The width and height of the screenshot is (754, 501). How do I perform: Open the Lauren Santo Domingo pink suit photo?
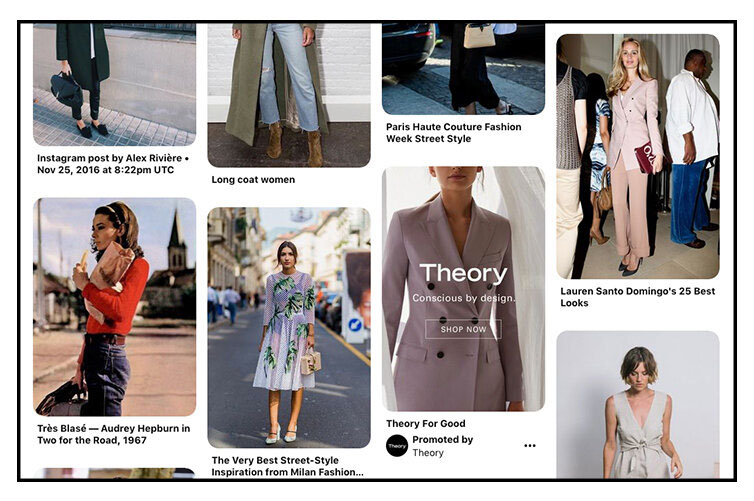coord(638,156)
